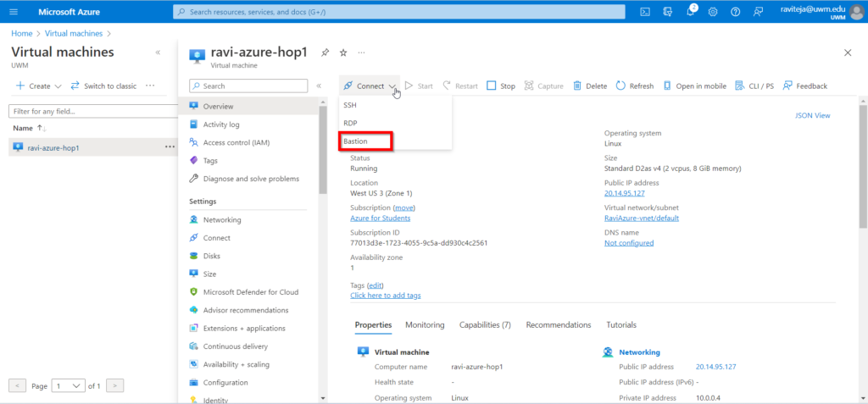Click Capture in VM toolbar

[543, 86]
